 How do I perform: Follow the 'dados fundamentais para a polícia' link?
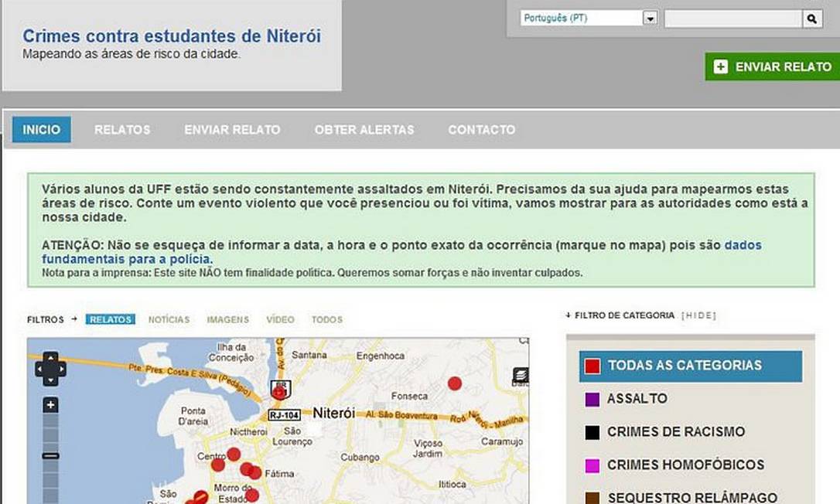tap(743, 245)
